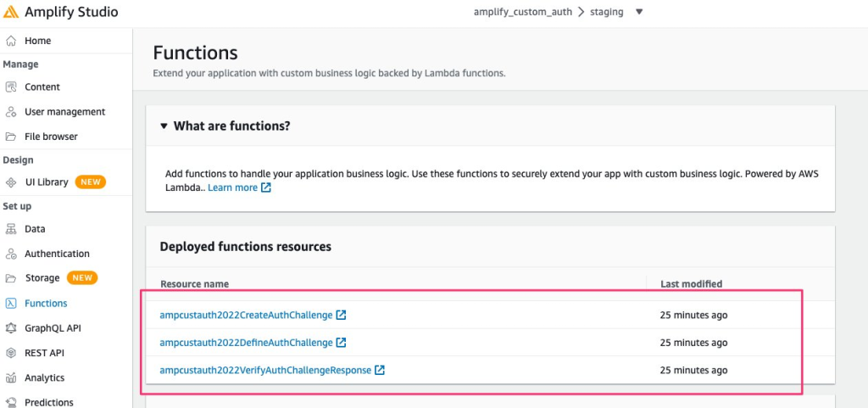Viewport: 868px width, 408px height.
Task: Click amplify_custom_auth app name in breadcrumb
Action: pos(522,12)
